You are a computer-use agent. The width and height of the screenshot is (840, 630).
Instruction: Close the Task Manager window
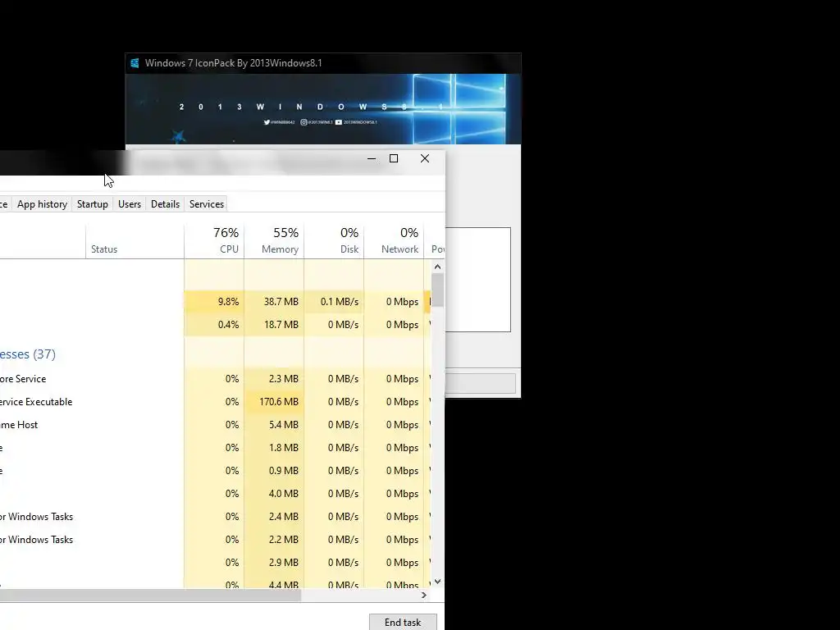[x=425, y=158]
